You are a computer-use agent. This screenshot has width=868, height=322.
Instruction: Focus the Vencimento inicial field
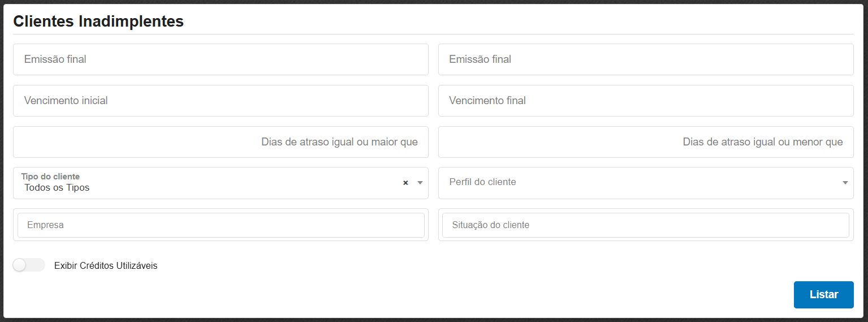[x=221, y=101]
